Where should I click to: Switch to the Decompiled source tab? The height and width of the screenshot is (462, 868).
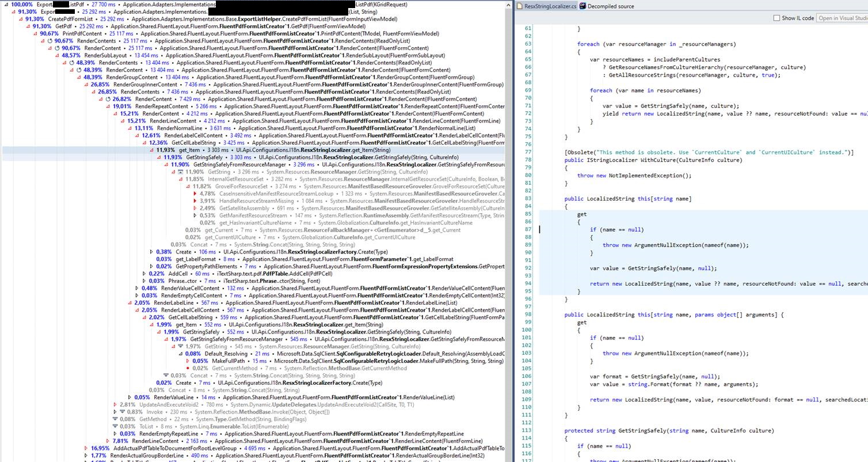click(x=607, y=6)
